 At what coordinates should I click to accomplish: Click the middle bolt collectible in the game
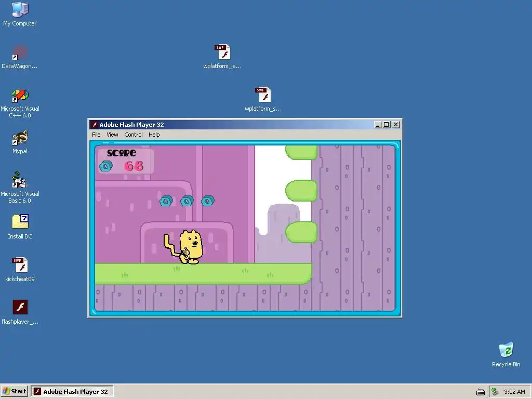187,201
